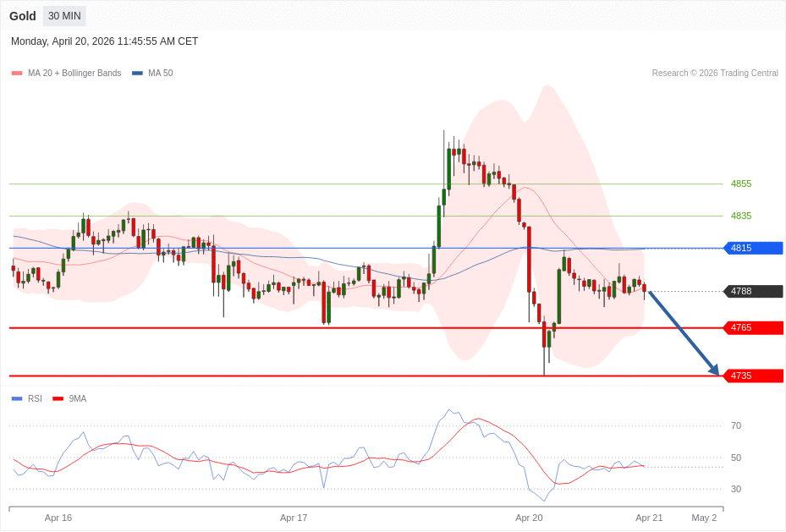Image resolution: width=786 pixels, height=532 pixels.
Task: Click the green 4855 resistance label
Action: tap(740, 184)
